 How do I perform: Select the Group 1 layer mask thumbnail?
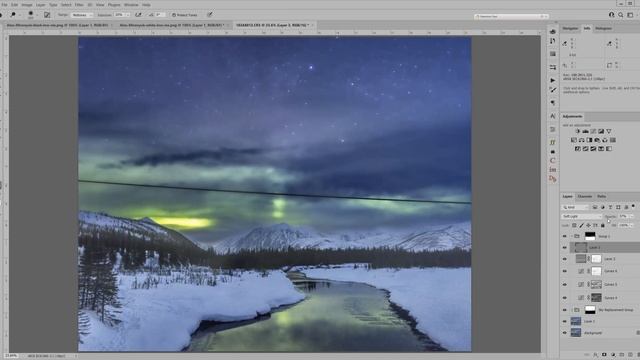pos(590,236)
